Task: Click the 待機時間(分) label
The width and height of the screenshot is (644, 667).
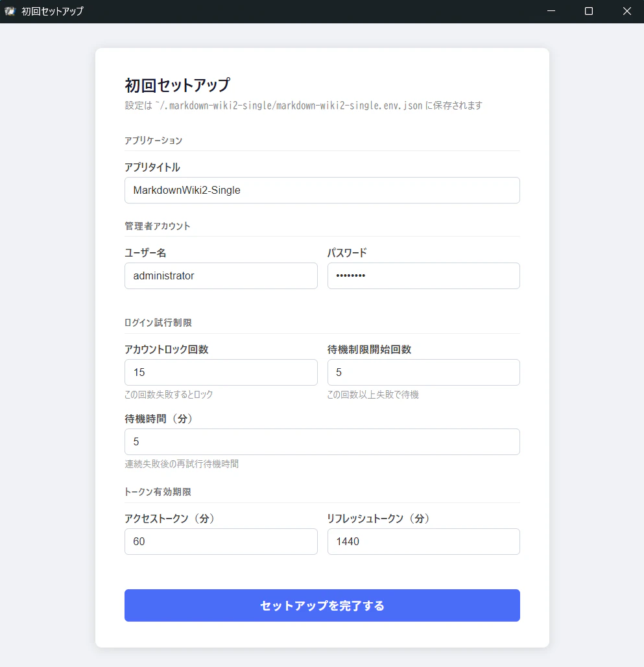Action: point(159,419)
